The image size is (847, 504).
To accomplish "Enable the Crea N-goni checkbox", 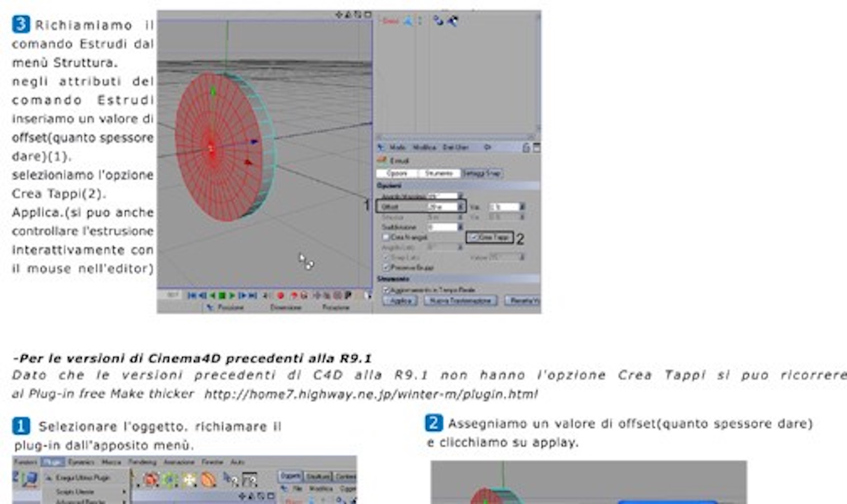I will pyautogui.click(x=386, y=237).
